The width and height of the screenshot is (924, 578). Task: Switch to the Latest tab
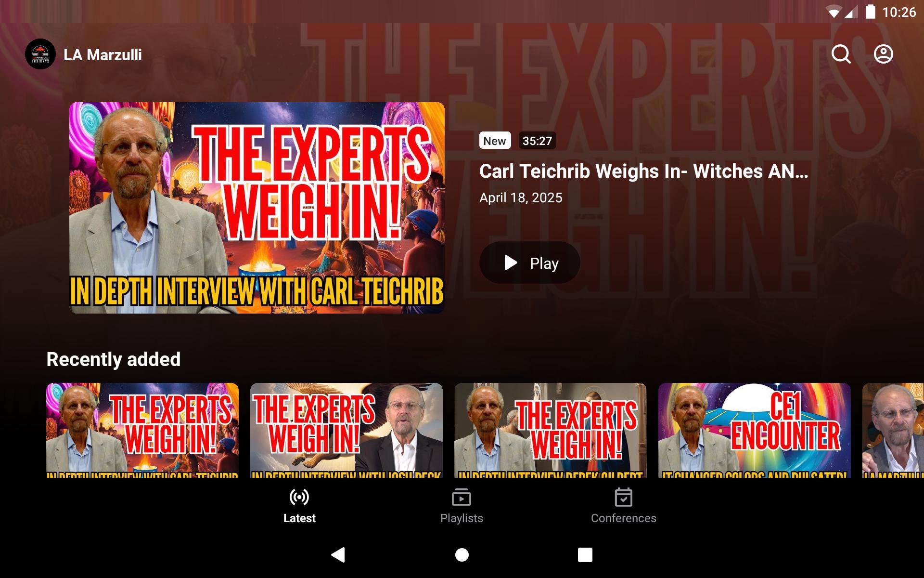[x=299, y=506]
